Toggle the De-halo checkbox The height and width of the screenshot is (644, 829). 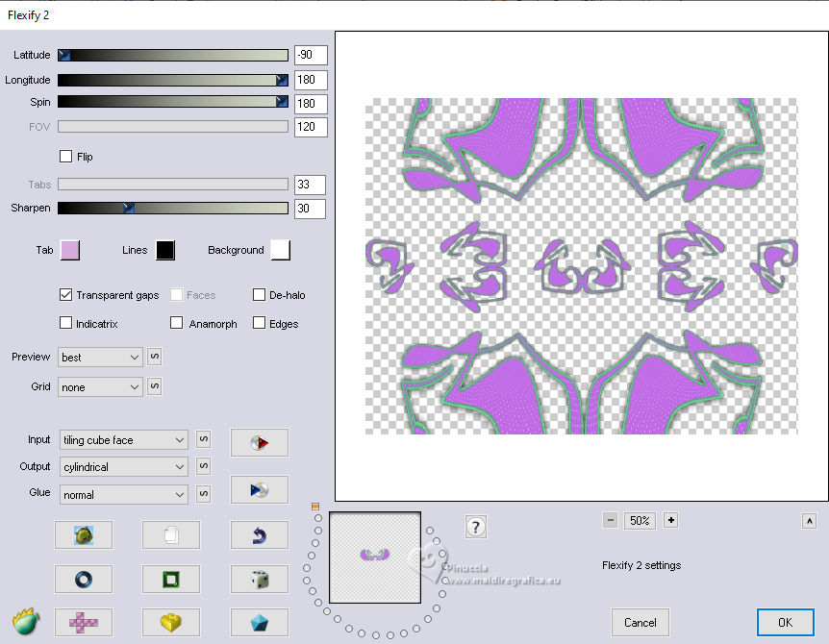click(x=259, y=295)
